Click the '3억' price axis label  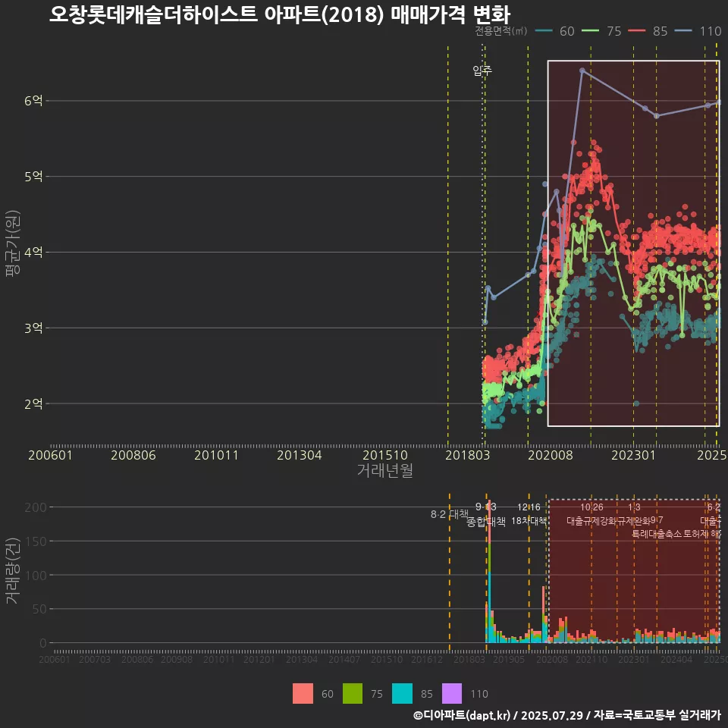33,328
